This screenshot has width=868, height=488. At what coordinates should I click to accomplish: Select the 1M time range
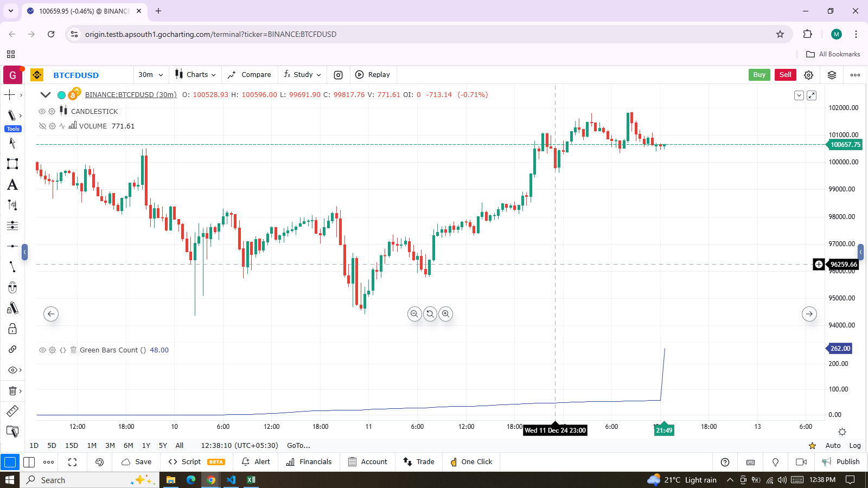[92, 446]
